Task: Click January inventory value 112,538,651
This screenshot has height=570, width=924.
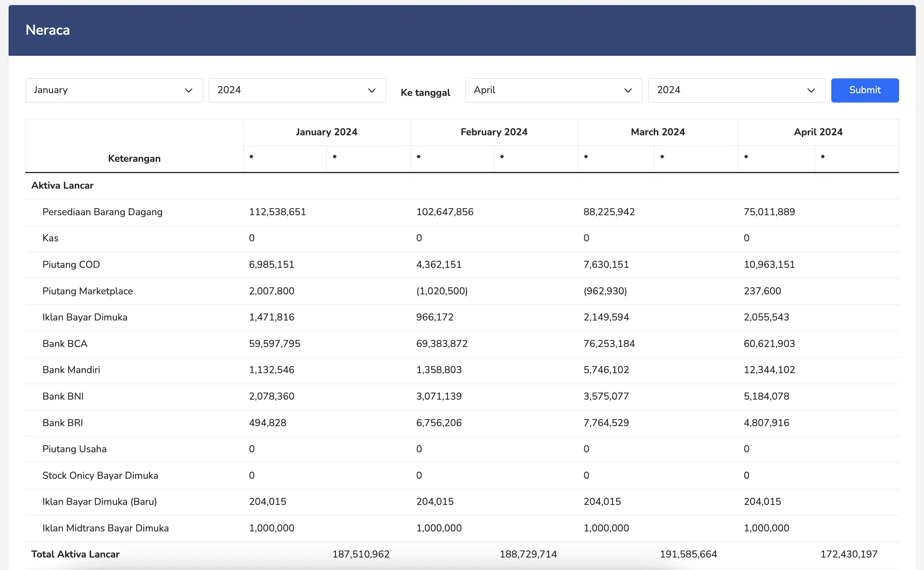Action: coord(277,212)
